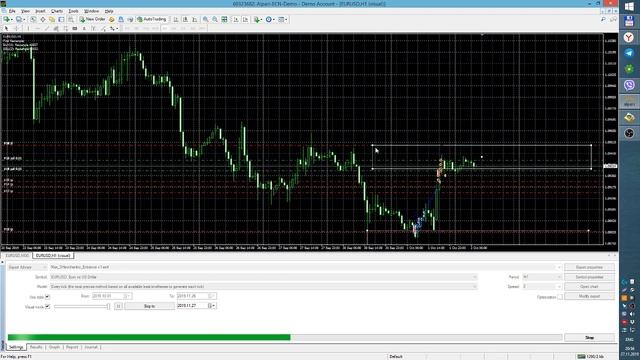Screen dimensions: 640x360
Task: Enable the Optimization checkbox
Action: click(x=560, y=297)
